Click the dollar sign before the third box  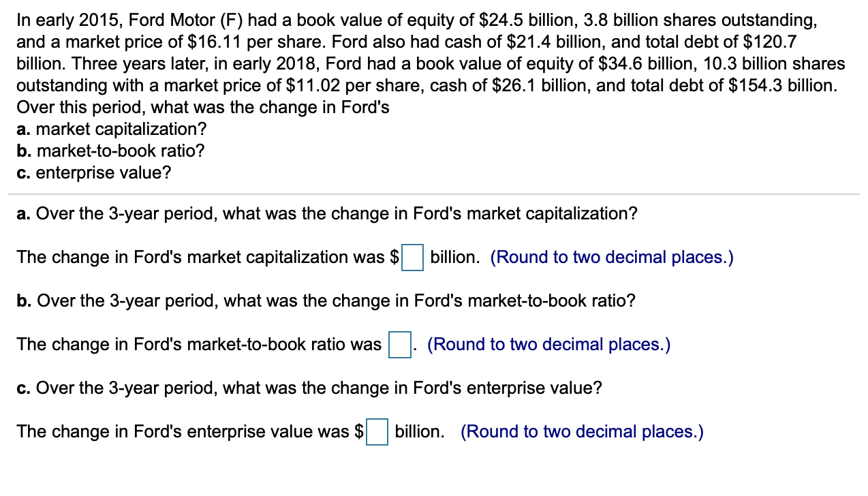coord(360,431)
